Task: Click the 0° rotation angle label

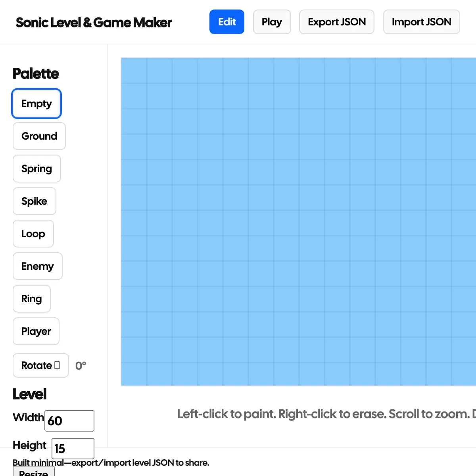Action: [81, 366]
